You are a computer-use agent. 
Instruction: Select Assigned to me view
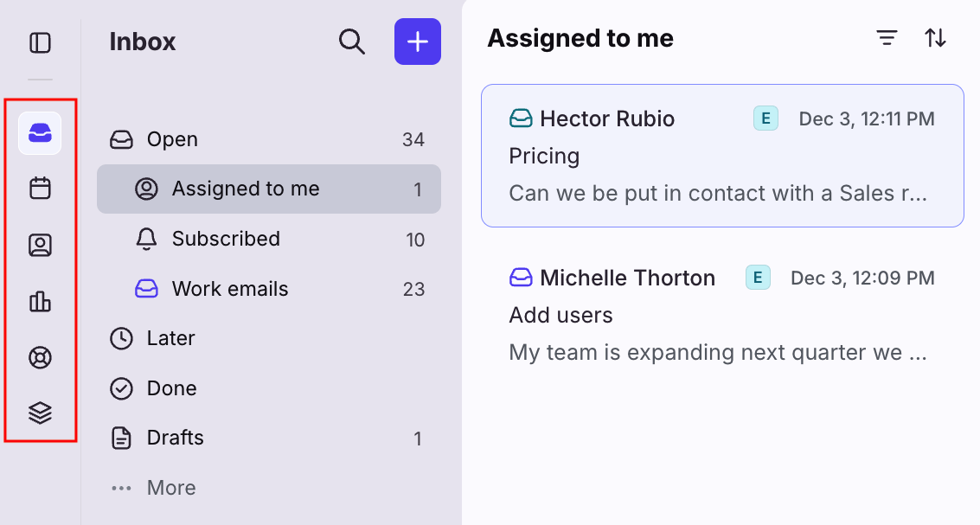click(246, 189)
